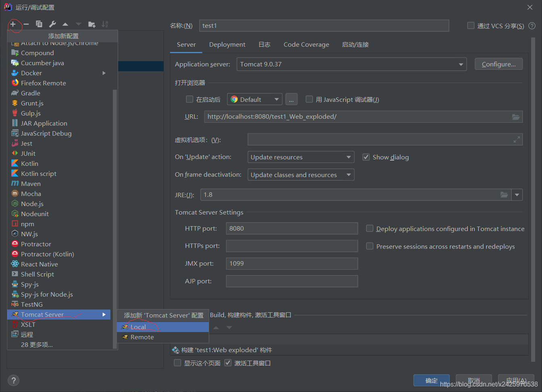Click the JMX port field 1099
542x392 pixels.
tap(292, 264)
